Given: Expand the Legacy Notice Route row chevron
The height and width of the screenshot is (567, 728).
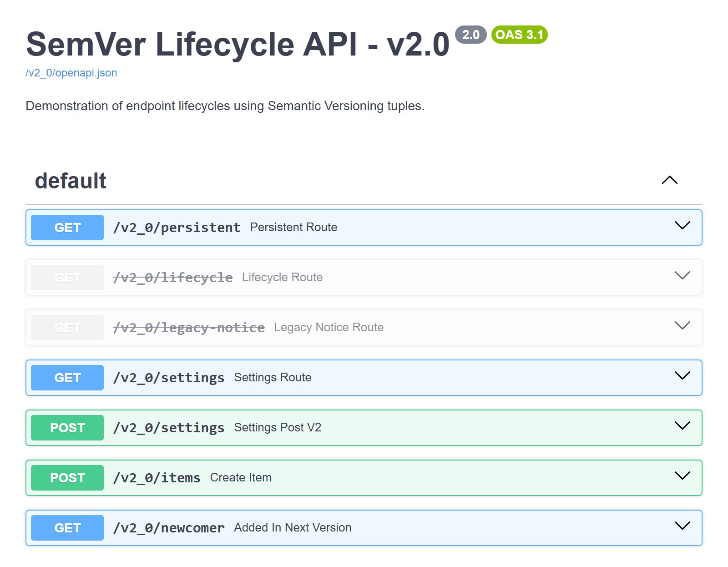Looking at the screenshot, I should pyautogui.click(x=682, y=325).
